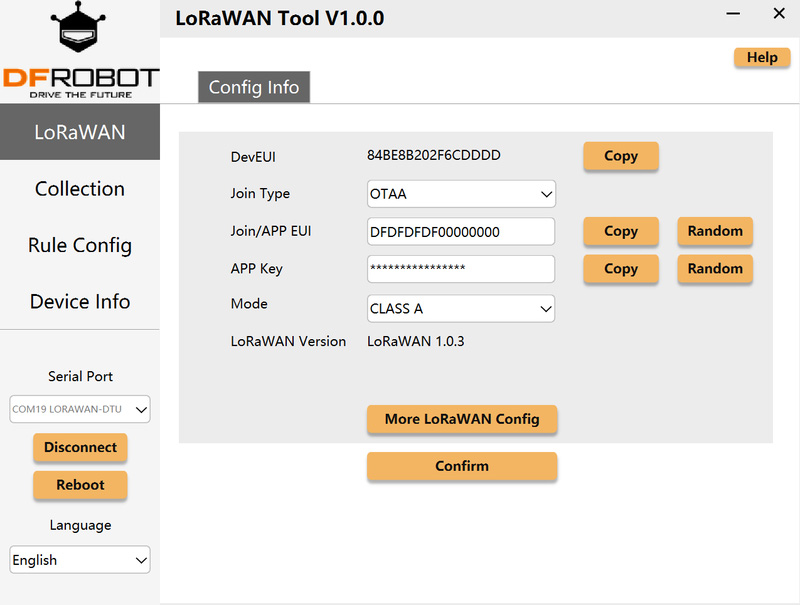Open the Language dropdown
800x605 pixels.
(80, 560)
